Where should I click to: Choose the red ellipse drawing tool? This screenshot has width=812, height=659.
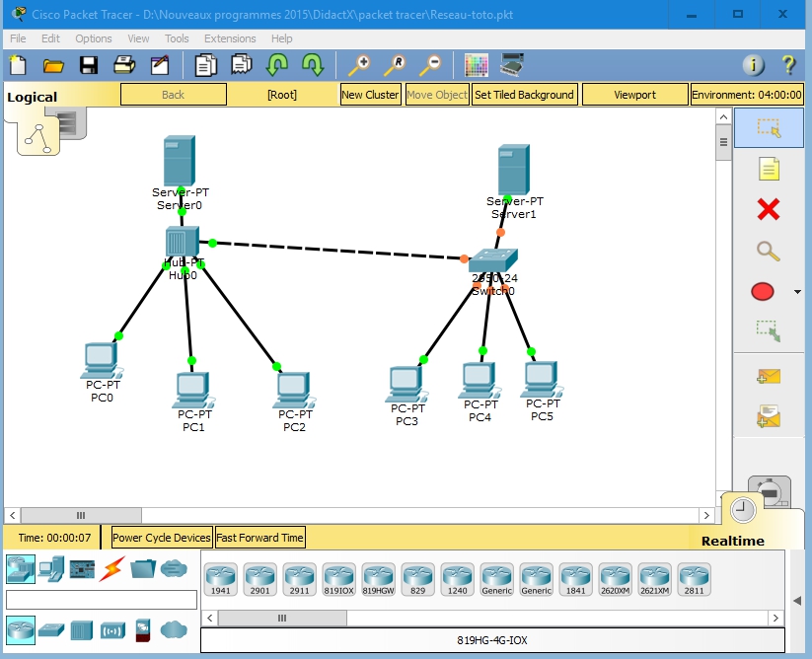tap(763, 291)
